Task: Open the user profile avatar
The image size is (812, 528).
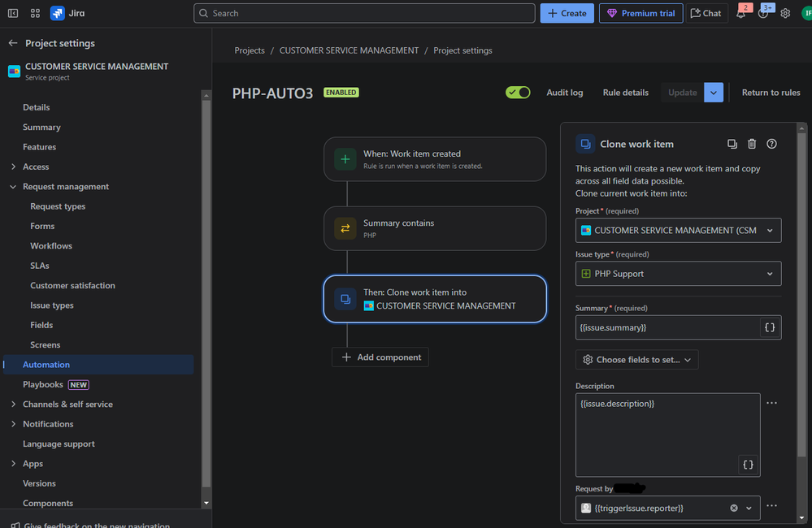Action: [x=807, y=14]
